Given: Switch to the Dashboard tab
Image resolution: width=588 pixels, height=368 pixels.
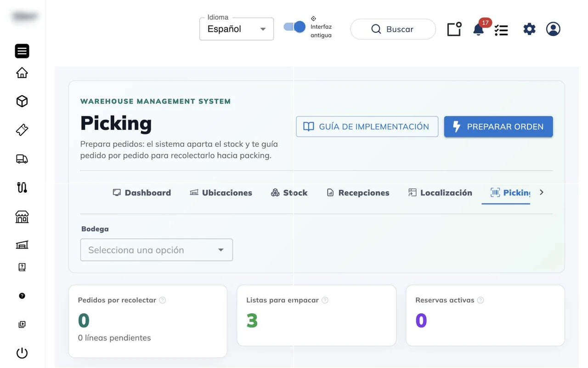Looking at the screenshot, I should tap(142, 193).
